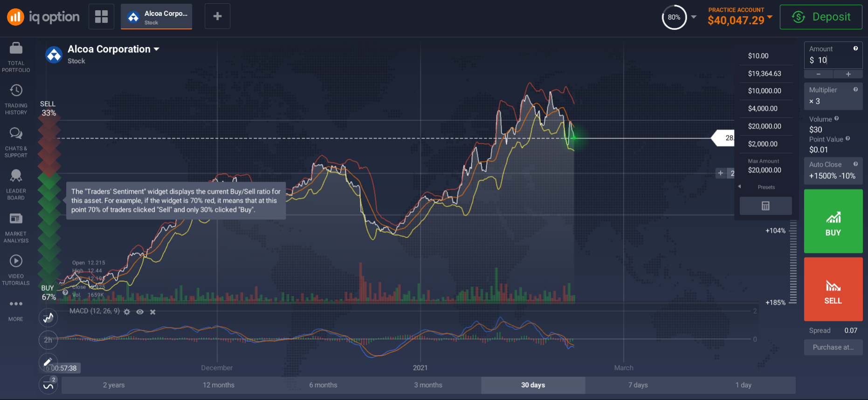Expand the 80% profit ring dropdown arrow

coord(694,17)
